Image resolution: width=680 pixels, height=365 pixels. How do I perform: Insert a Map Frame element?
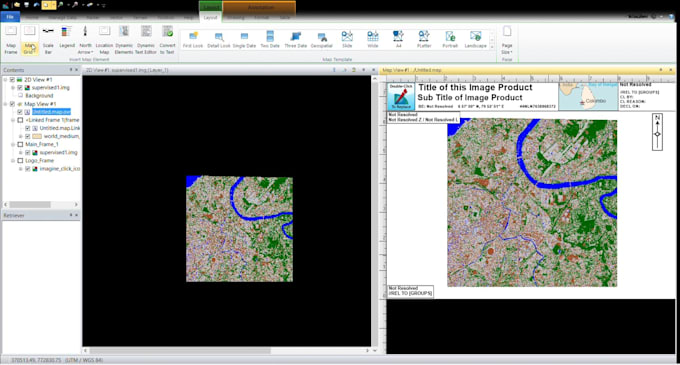pyautogui.click(x=11, y=39)
